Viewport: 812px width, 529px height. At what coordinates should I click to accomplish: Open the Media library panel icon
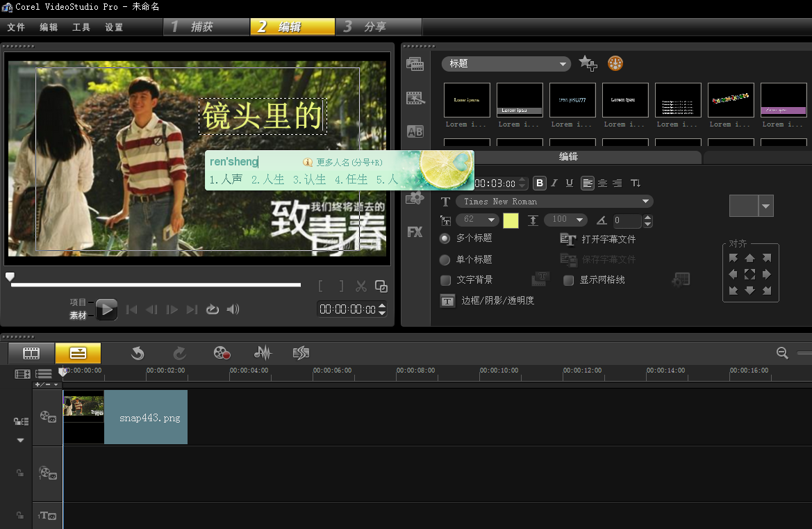(x=415, y=64)
